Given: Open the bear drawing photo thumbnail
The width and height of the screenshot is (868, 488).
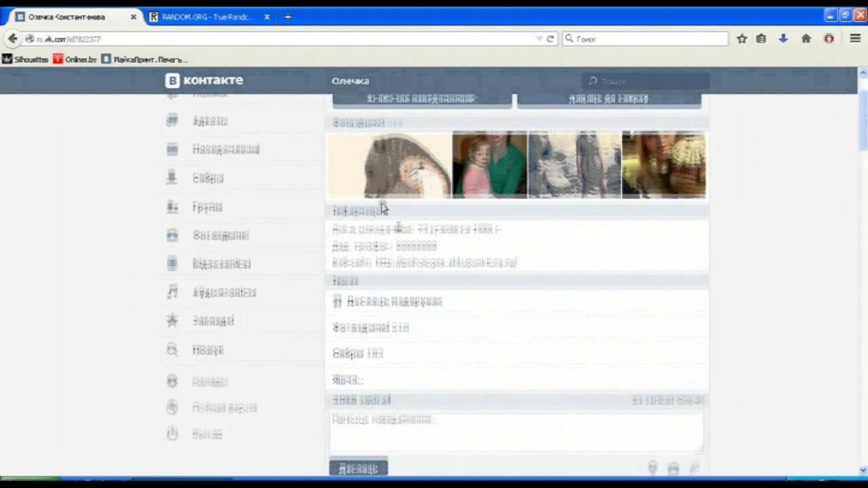Looking at the screenshot, I should coord(390,165).
